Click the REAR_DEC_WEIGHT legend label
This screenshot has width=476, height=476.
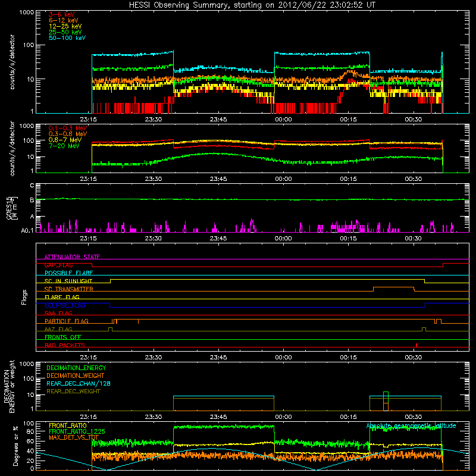(x=73, y=392)
